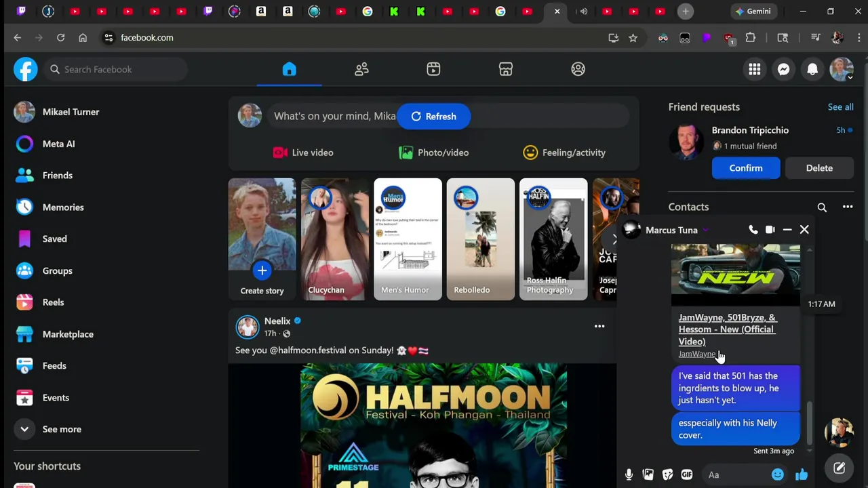The image size is (868, 488).
Task: Open the Facebook menu grid icon
Action: click(755, 69)
